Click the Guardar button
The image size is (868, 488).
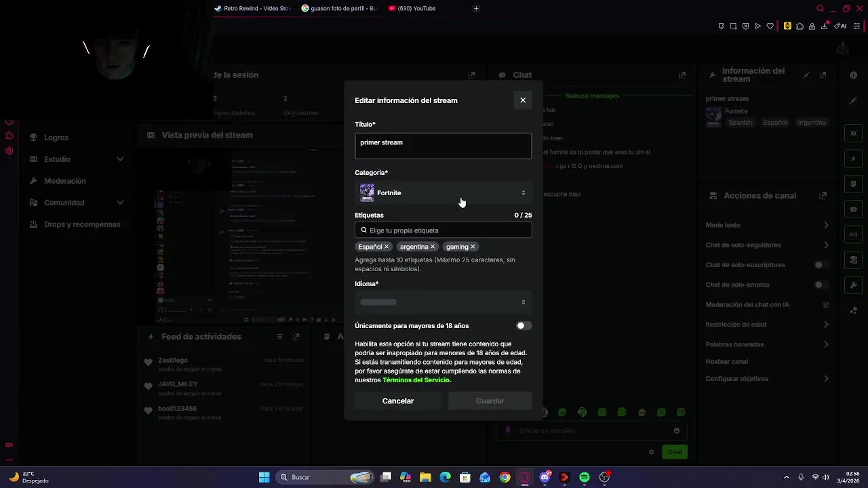coord(490,401)
